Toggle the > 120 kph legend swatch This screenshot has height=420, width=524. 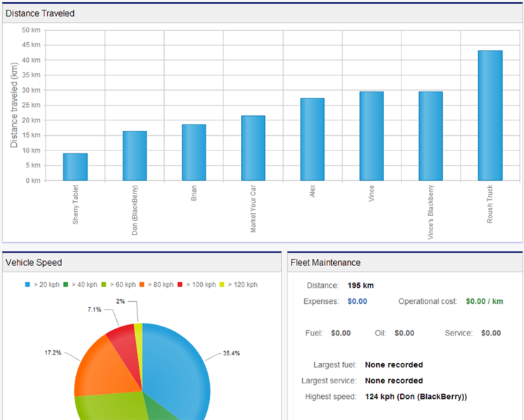tap(222, 285)
